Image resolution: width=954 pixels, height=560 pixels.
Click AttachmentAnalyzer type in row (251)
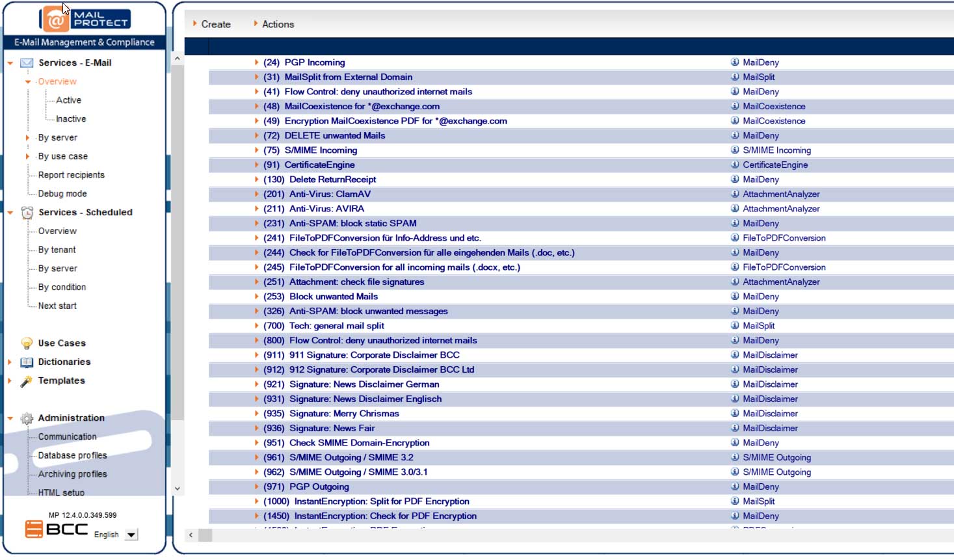(x=781, y=282)
